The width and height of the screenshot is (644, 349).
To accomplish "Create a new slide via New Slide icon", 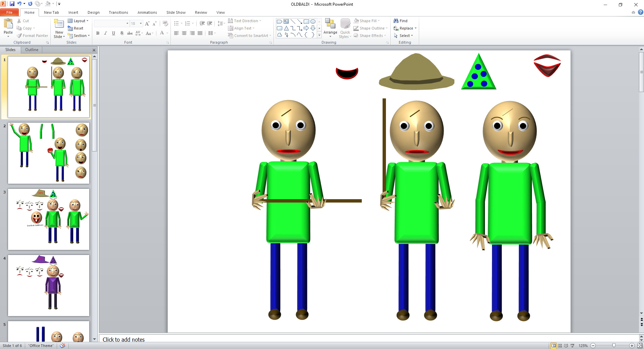I will (x=59, y=24).
